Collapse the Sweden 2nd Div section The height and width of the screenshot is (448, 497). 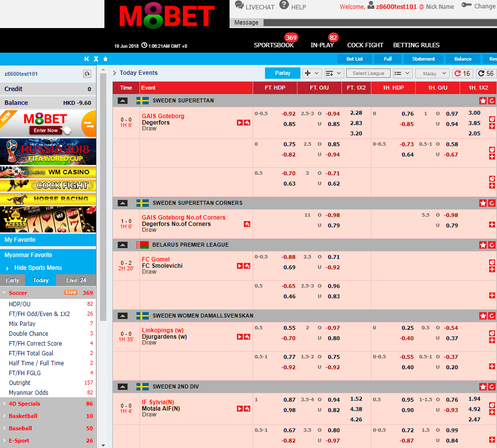tap(123, 387)
